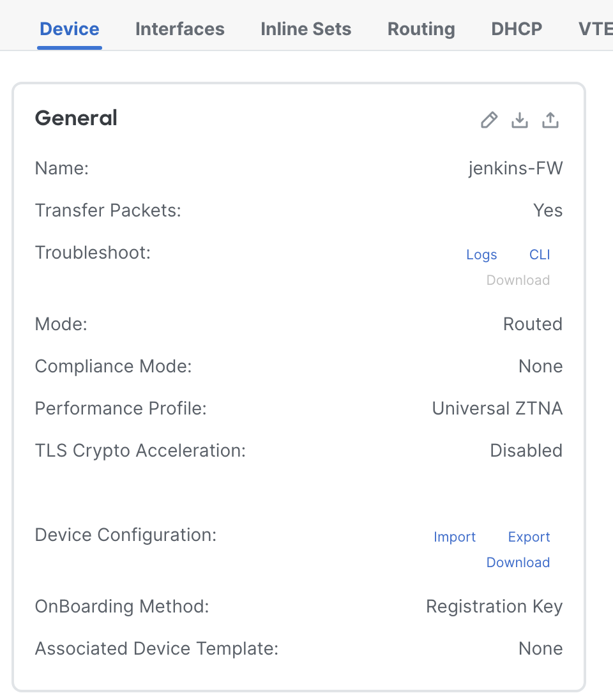Open the DHCP tab

click(x=517, y=29)
